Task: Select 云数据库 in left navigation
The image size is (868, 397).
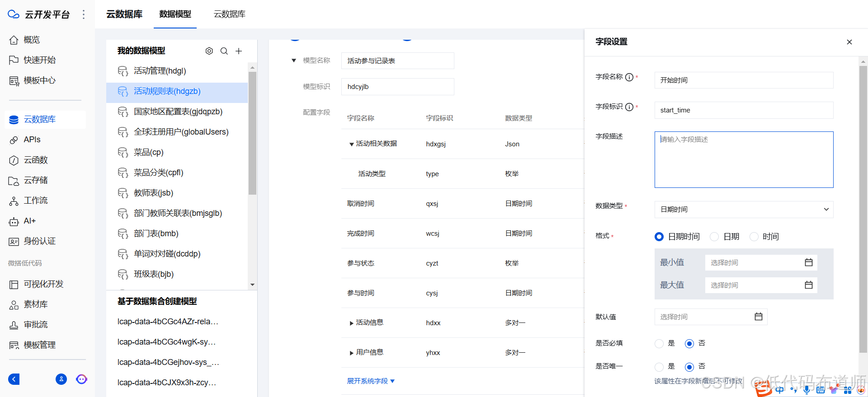Action: coord(45,119)
